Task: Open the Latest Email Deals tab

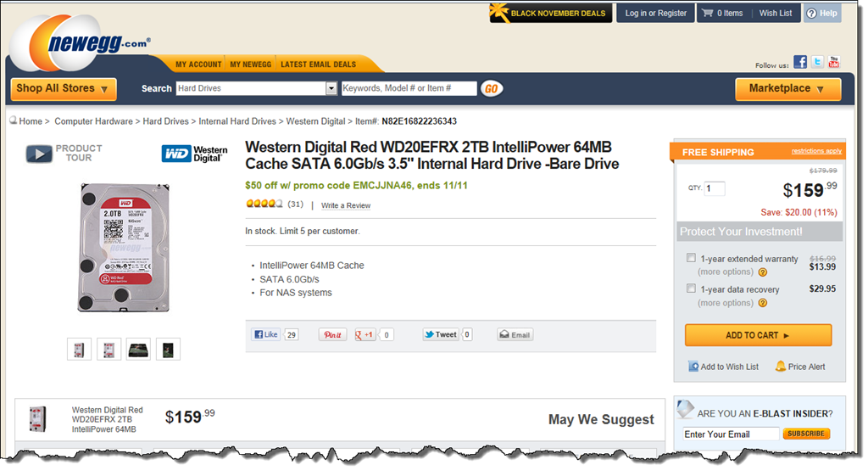Action: pos(319,64)
